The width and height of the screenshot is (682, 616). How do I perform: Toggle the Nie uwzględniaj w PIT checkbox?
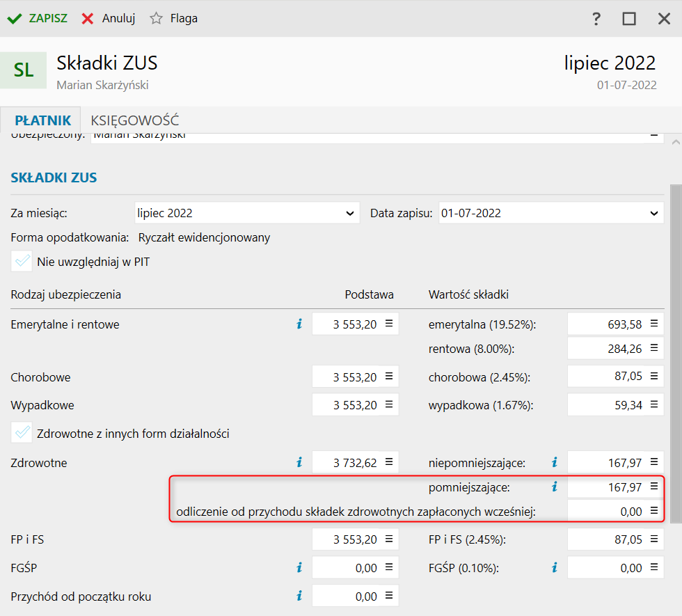click(22, 262)
